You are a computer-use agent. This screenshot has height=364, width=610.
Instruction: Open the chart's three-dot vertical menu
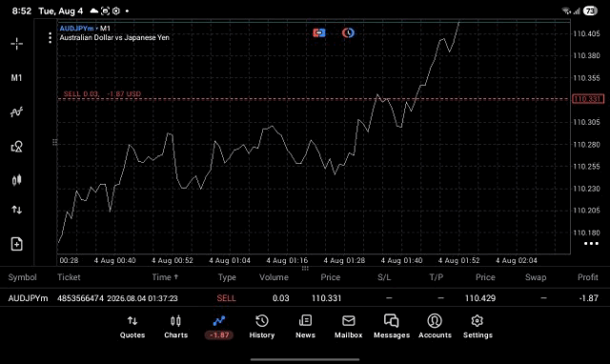(x=50, y=38)
